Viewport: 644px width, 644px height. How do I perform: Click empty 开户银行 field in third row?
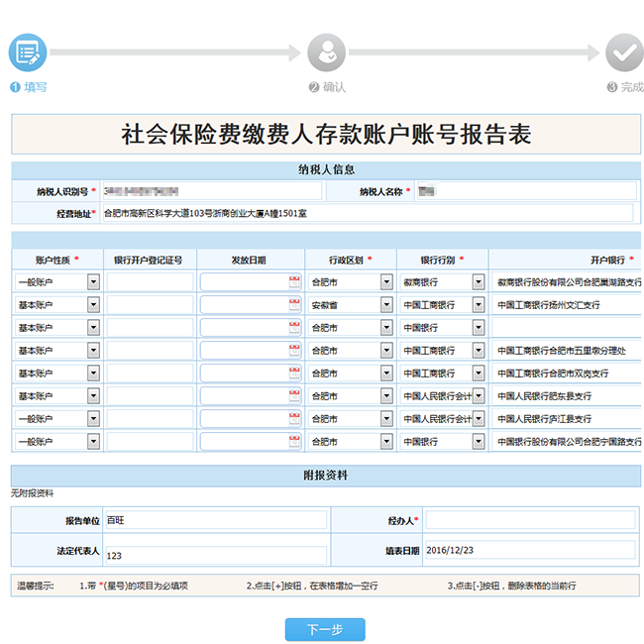click(567, 327)
